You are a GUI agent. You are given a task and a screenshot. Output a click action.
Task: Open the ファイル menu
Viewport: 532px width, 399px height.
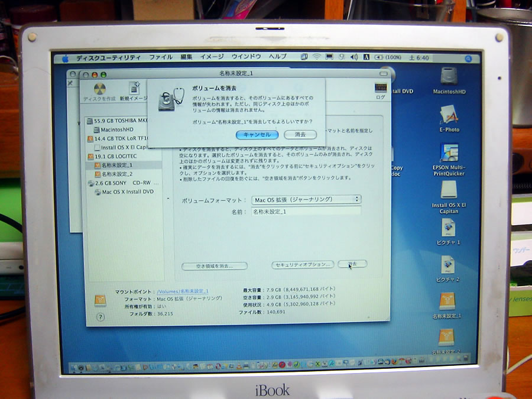[x=161, y=57]
